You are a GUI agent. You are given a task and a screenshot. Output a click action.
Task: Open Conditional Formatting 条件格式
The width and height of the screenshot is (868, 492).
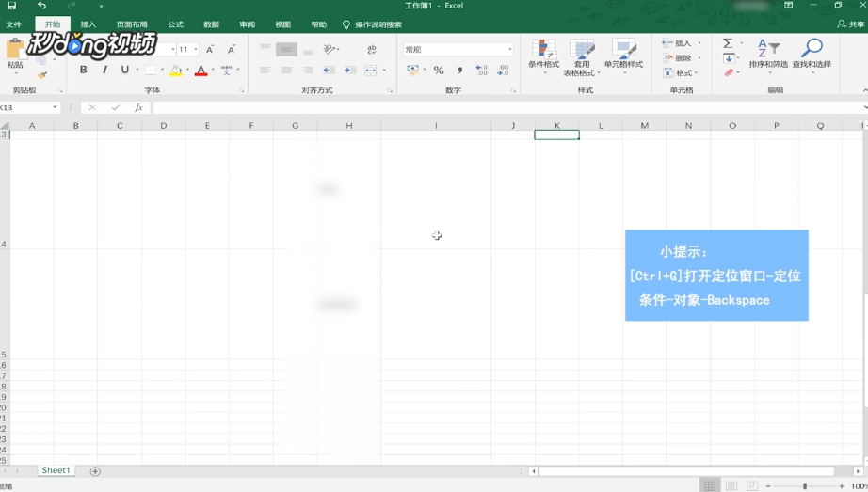pyautogui.click(x=543, y=57)
